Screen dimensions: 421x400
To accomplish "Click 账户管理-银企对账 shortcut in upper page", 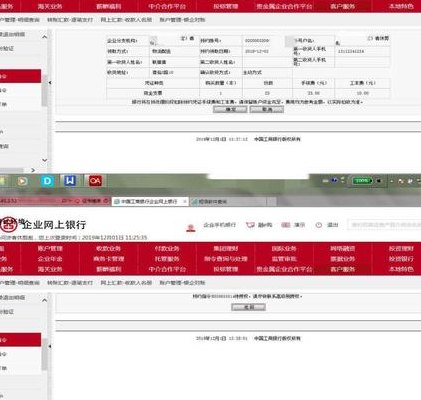I will [182, 20].
